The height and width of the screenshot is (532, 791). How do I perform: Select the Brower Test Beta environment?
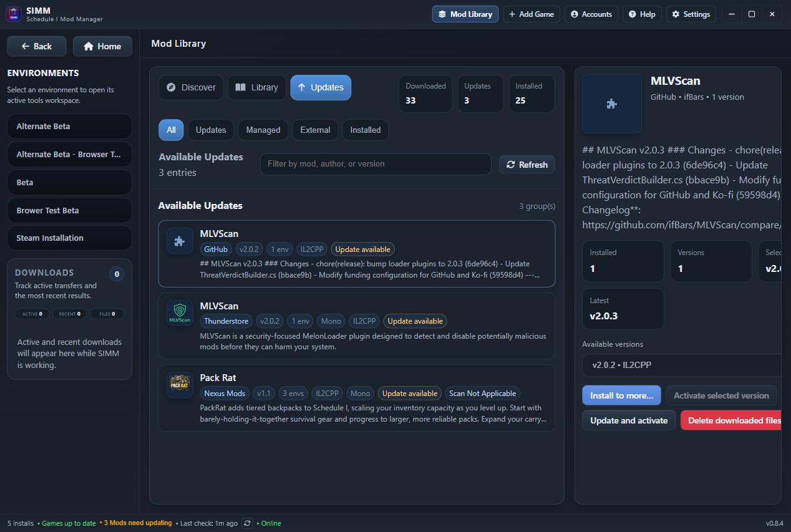point(69,210)
